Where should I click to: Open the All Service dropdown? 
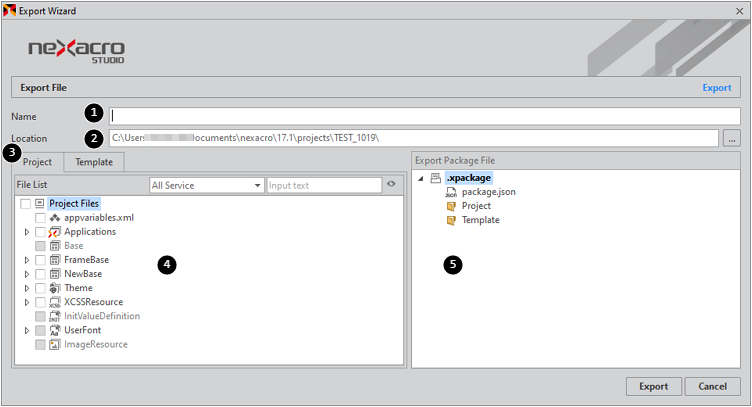206,185
